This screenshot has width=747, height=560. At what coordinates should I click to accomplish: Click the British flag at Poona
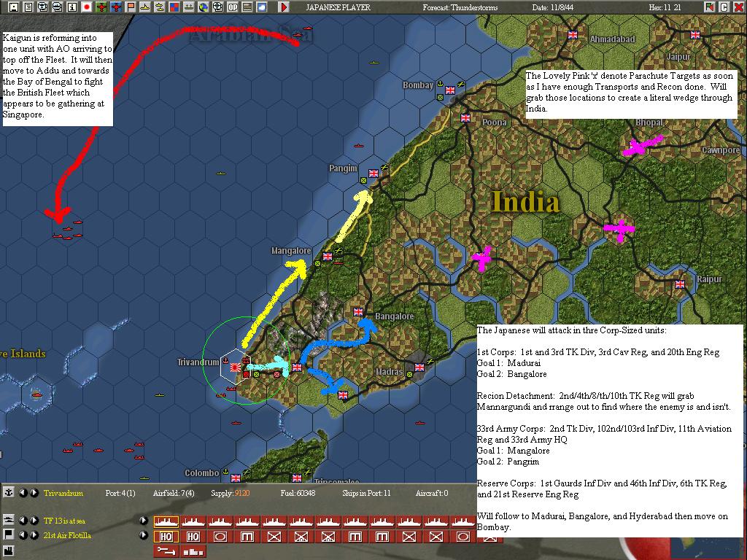tap(465, 118)
